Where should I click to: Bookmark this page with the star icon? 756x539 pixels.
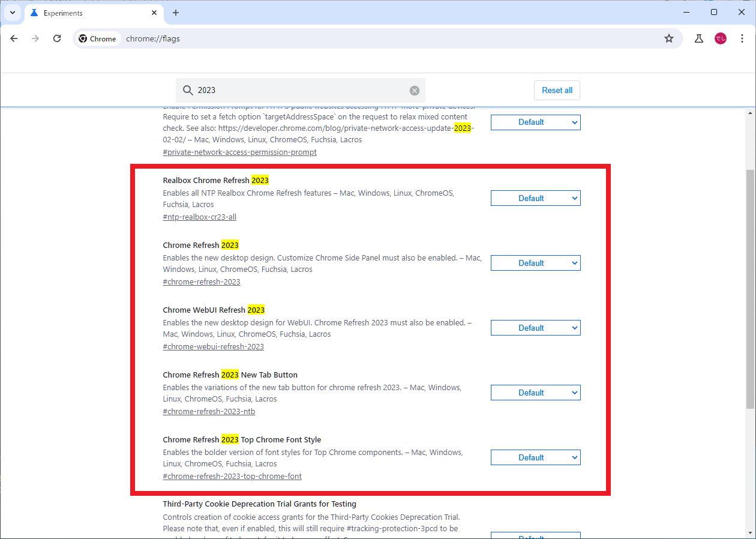(669, 38)
